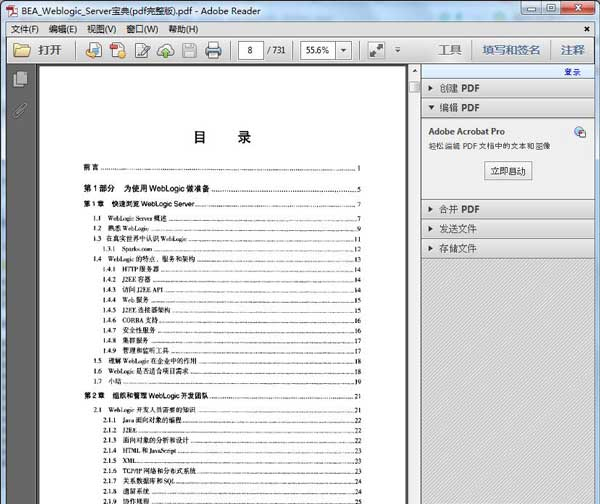Click the 第1章 快速浏览 WebLogic Server entry
This screenshot has width=600, height=504.
[222, 204]
